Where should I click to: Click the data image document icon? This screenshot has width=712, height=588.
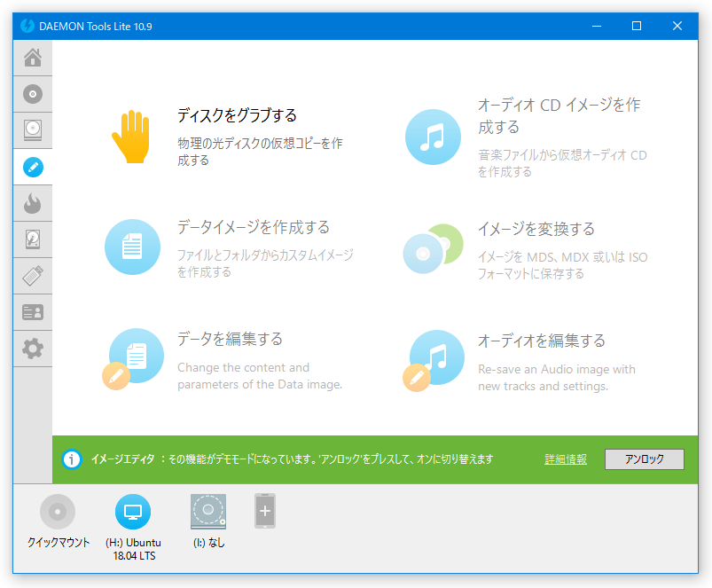132,247
